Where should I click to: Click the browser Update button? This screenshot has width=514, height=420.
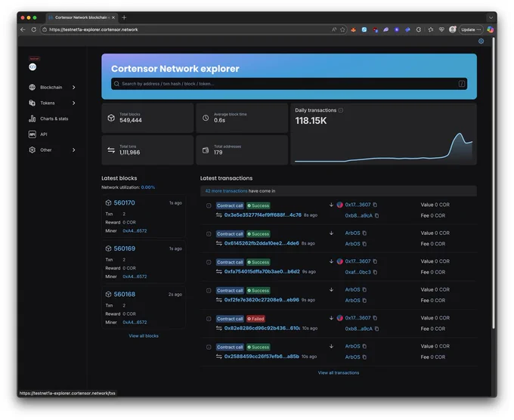(471, 29)
